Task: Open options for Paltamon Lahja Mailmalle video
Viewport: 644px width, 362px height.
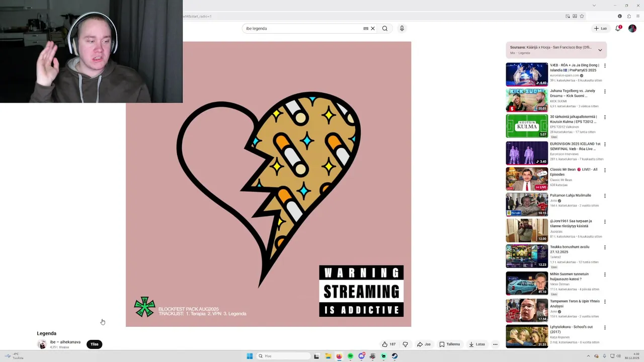Action: click(x=605, y=196)
